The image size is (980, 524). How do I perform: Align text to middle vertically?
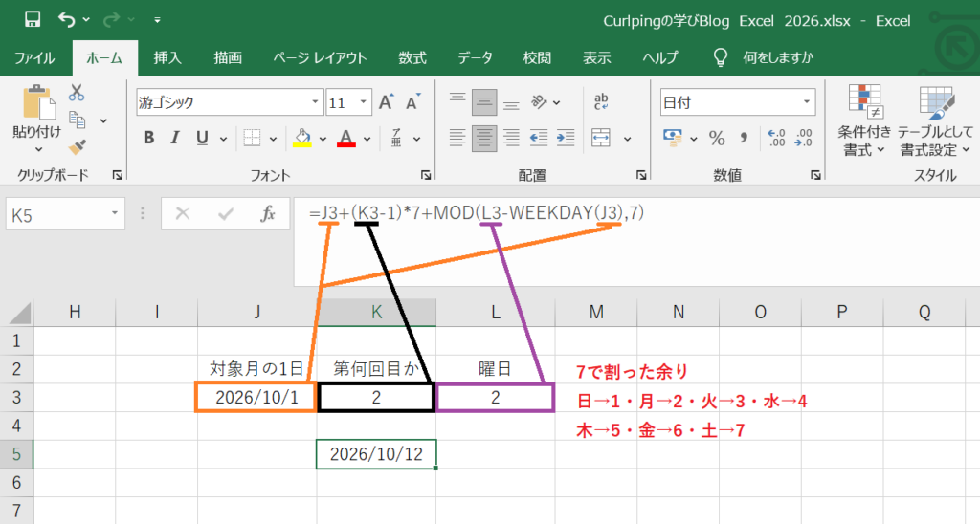coord(484,101)
